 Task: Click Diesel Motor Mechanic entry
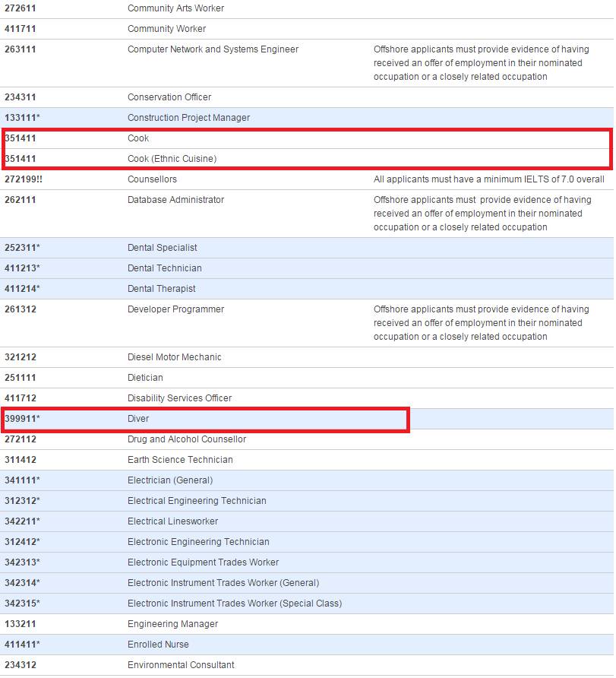click(x=174, y=357)
